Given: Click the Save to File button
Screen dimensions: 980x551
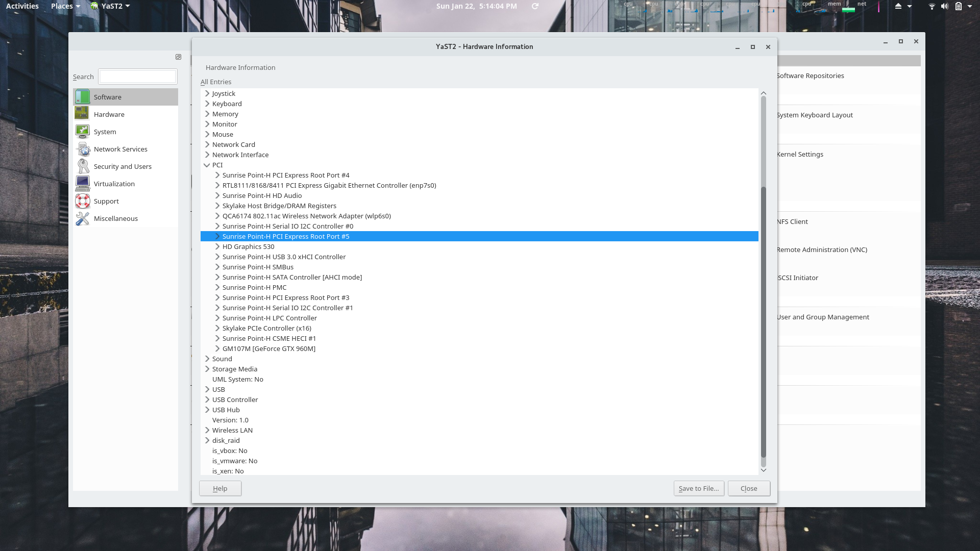Looking at the screenshot, I should 699,488.
